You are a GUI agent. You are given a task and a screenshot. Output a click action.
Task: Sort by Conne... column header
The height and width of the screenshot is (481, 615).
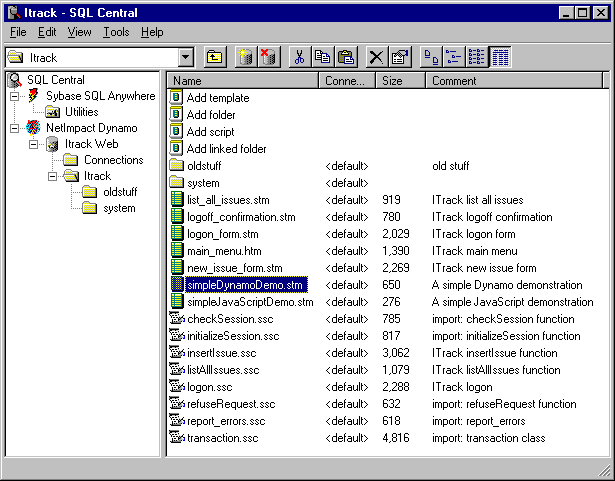coord(348,80)
